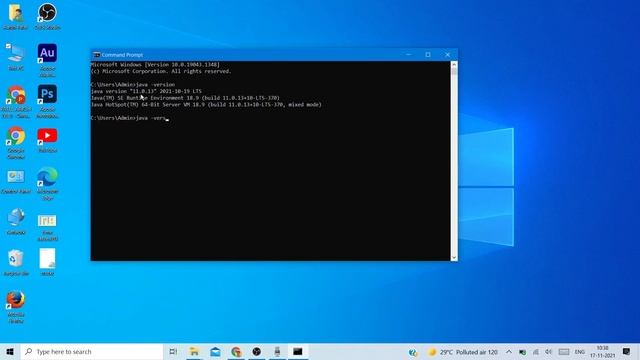Select the This PC desktop icon
640x360 pixels.
(16, 57)
